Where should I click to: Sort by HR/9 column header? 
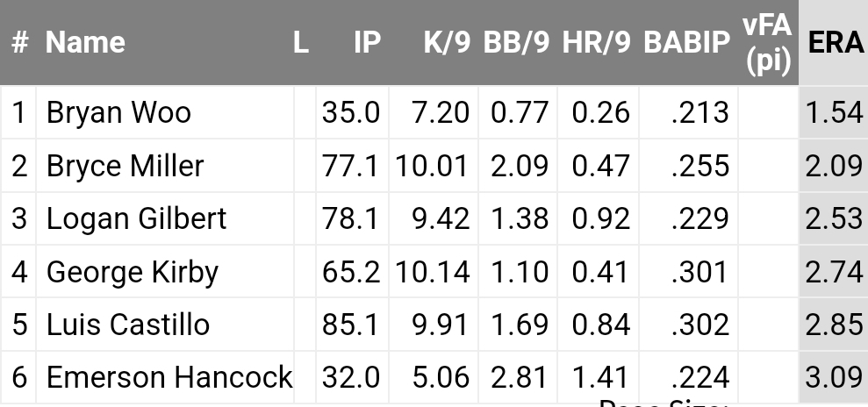tap(598, 43)
